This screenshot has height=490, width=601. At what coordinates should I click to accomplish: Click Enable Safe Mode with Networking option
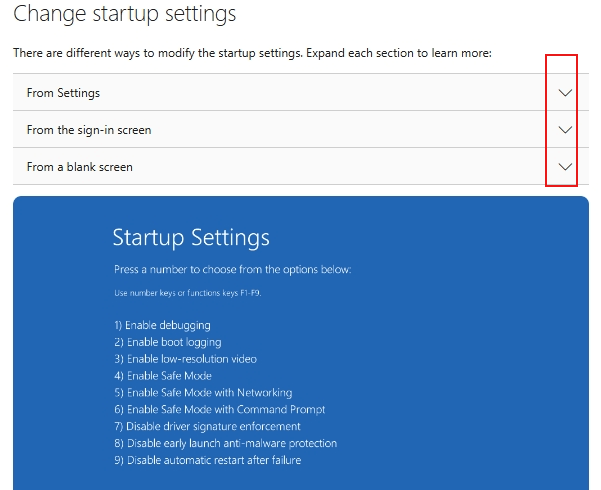203,393
